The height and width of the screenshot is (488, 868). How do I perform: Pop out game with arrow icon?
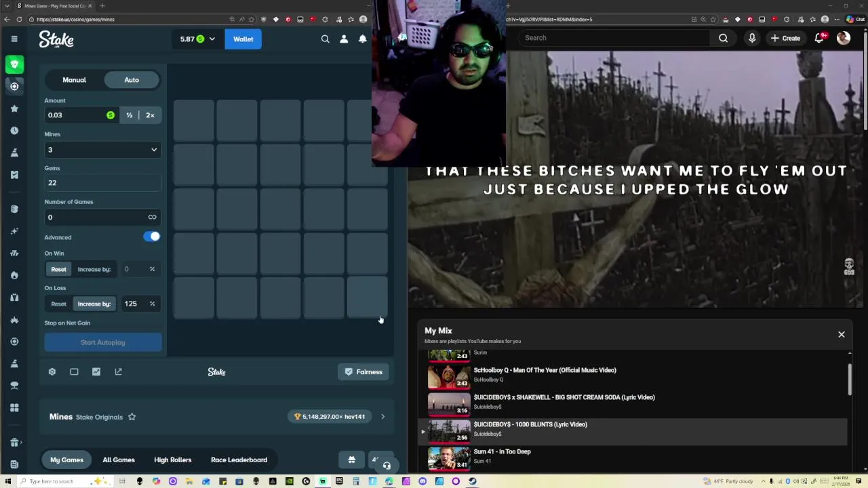point(119,371)
